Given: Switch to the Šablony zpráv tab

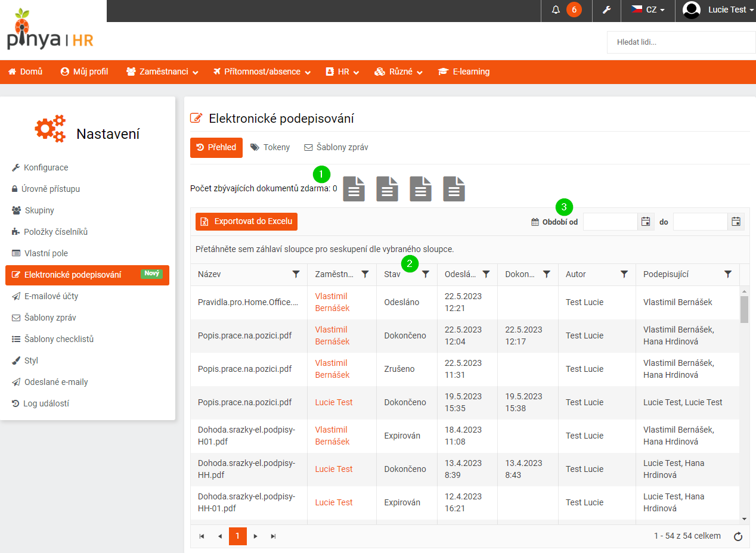Looking at the screenshot, I should (x=336, y=147).
